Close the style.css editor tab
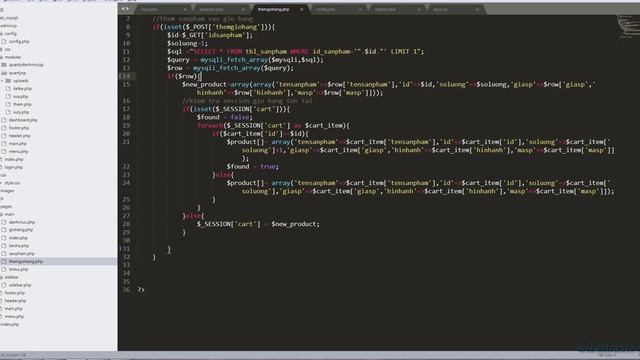Image resolution: width=640 pixels, height=360 pixels. pos(477,9)
